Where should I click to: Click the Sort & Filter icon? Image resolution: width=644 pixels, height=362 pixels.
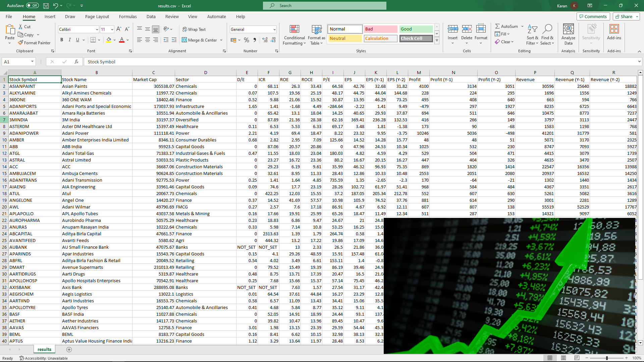tap(532, 29)
